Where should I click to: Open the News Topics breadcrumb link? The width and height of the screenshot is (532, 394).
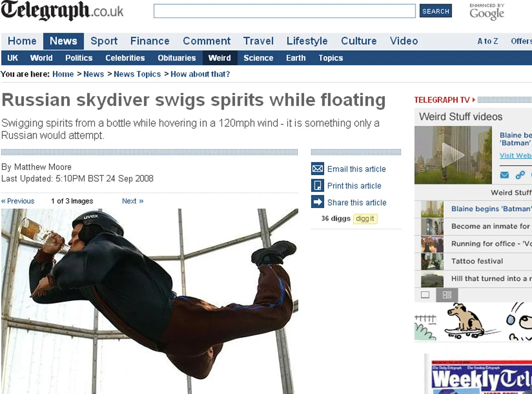pos(137,74)
